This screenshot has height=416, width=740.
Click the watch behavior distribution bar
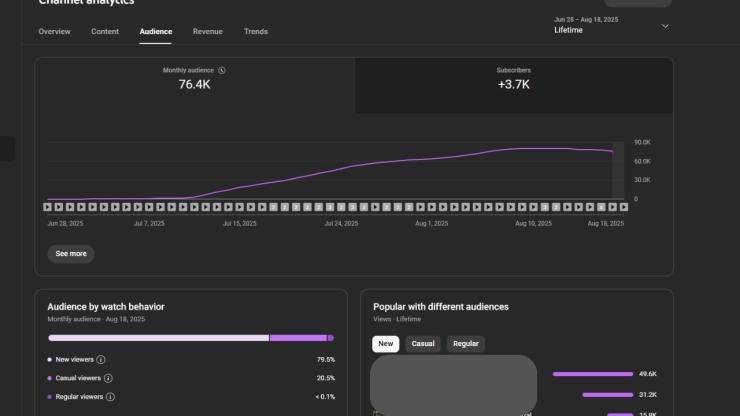pyautogui.click(x=191, y=338)
